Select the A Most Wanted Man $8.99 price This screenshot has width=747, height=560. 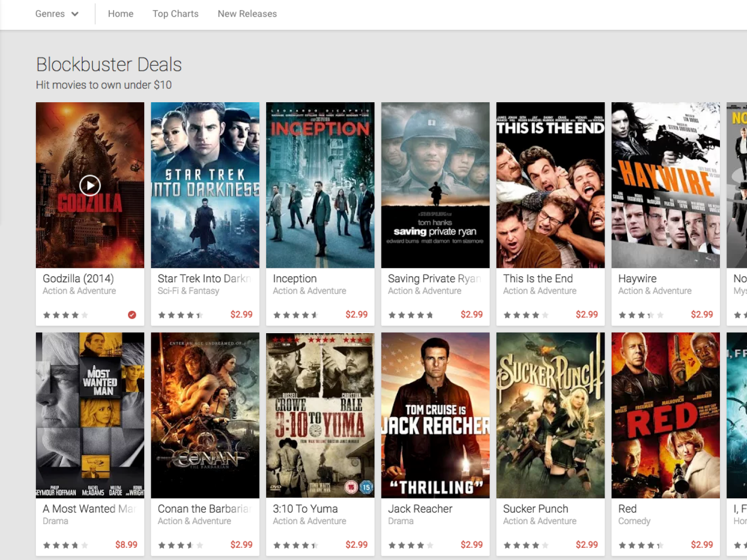[126, 545]
